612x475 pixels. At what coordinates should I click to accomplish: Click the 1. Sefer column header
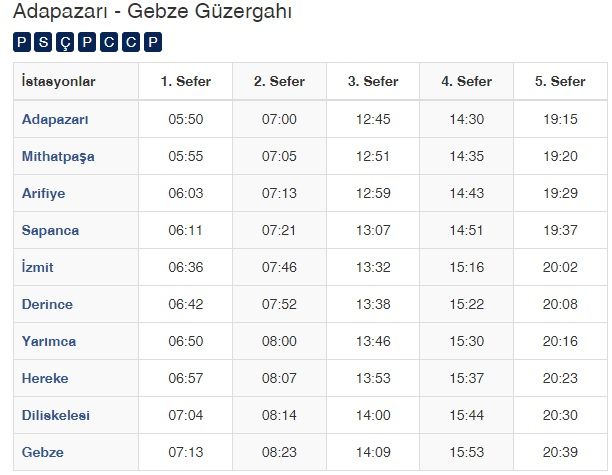click(185, 81)
